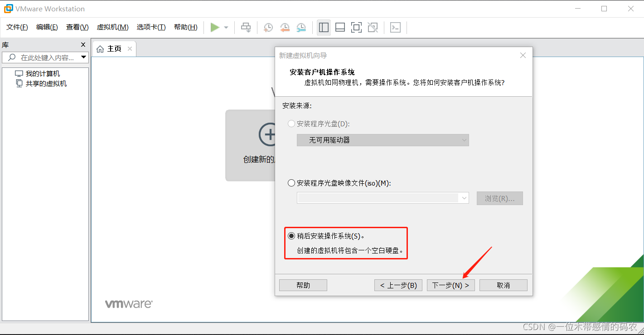The width and height of the screenshot is (644, 335).
Task: Select 安装程序光盘映像文件(iso) radio option
Action: point(291,183)
